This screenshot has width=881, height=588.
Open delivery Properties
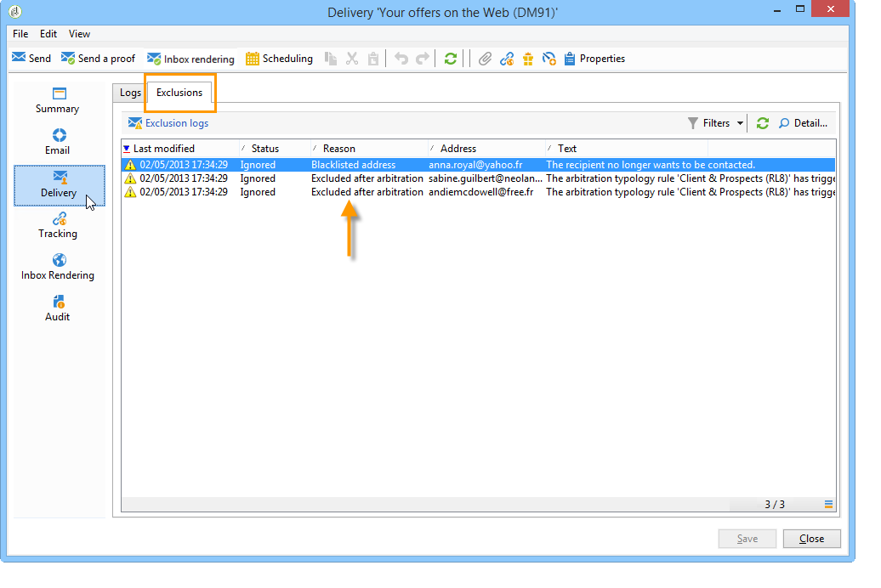pyautogui.click(x=594, y=59)
